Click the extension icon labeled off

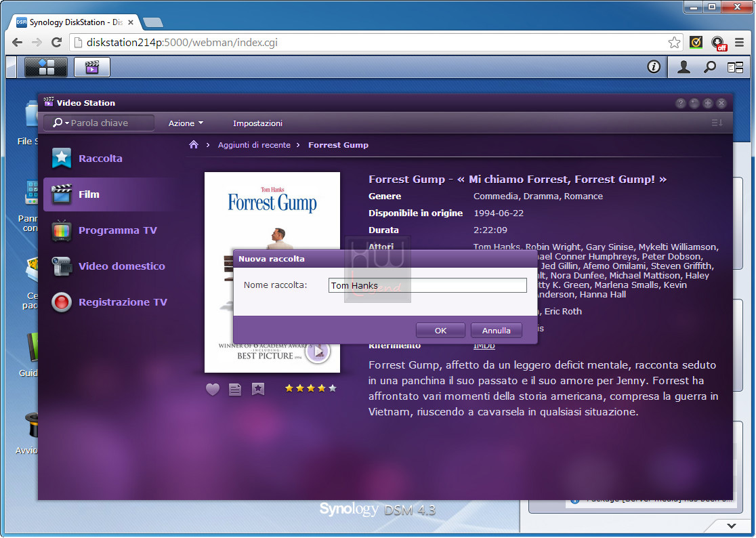tap(718, 43)
